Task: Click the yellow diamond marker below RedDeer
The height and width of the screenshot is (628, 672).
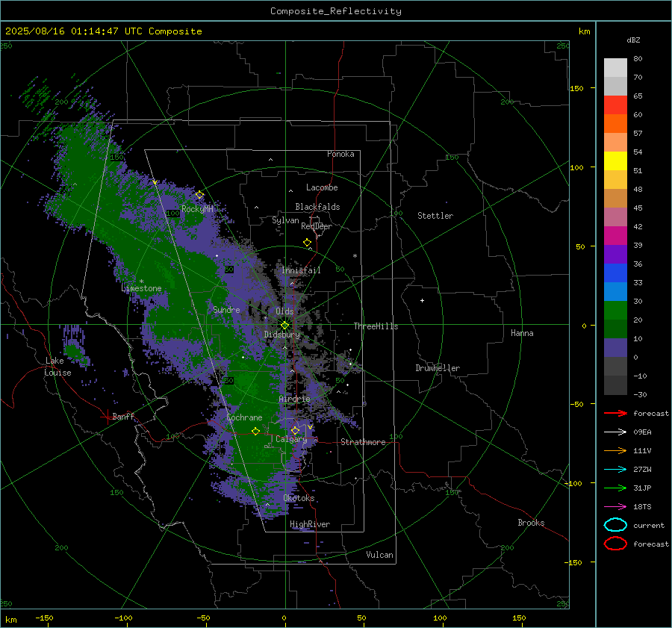Action: pyautogui.click(x=307, y=243)
